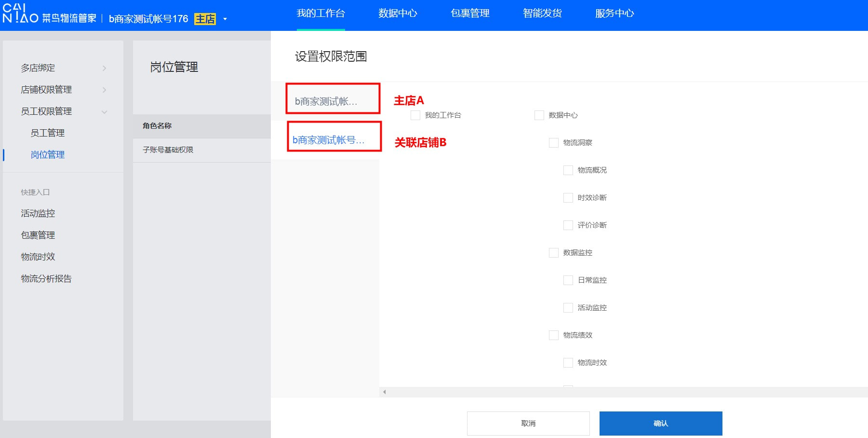Check the 物流时效 permission checkbox

click(x=568, y=363)
